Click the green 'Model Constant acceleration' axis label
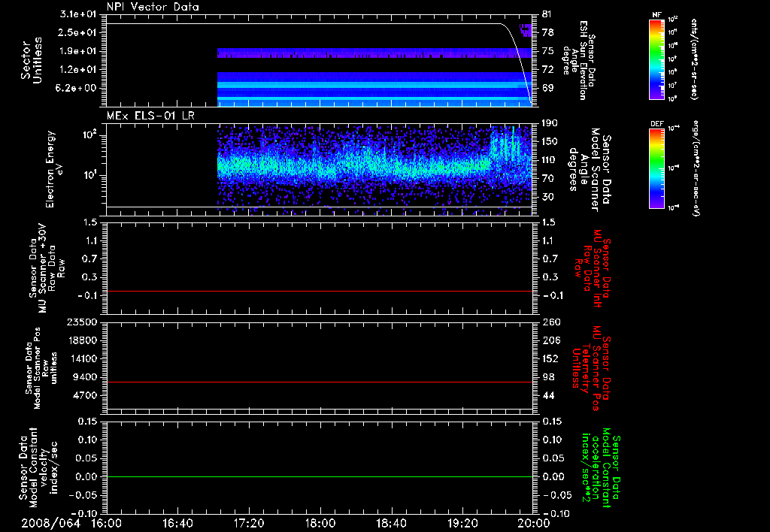 [601, 468]
